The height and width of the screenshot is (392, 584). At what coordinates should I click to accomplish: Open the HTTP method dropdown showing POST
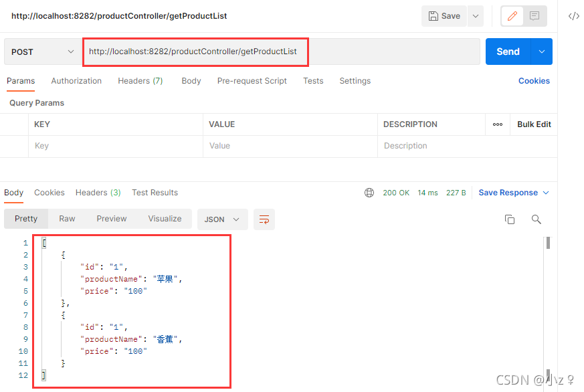pos(41,51)
